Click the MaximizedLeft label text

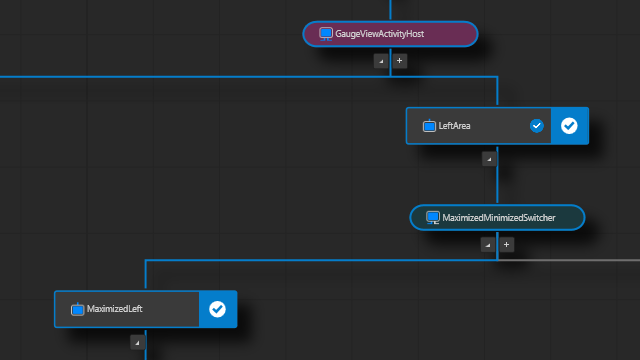tap(115, 309)
